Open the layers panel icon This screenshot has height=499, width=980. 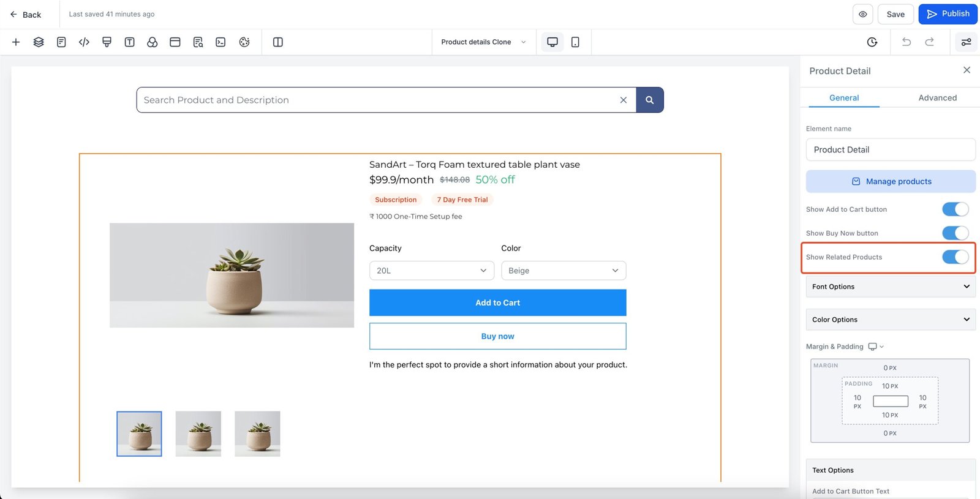click(39, 42)
